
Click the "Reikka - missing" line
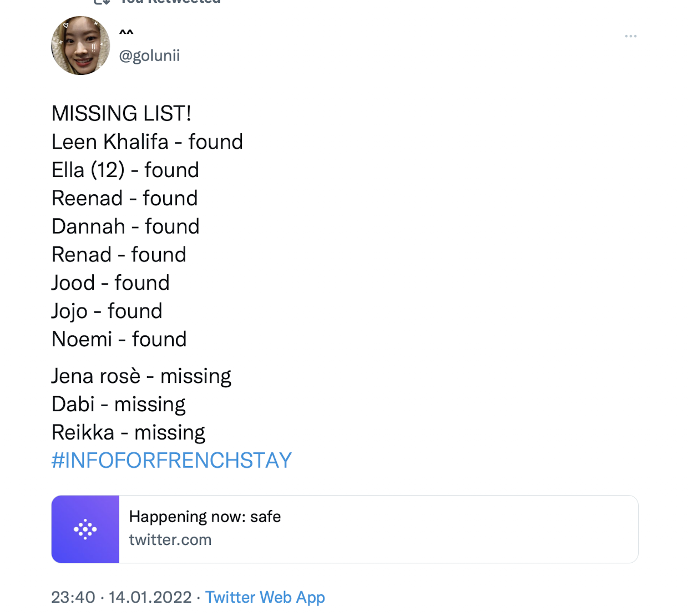(128, 433)
